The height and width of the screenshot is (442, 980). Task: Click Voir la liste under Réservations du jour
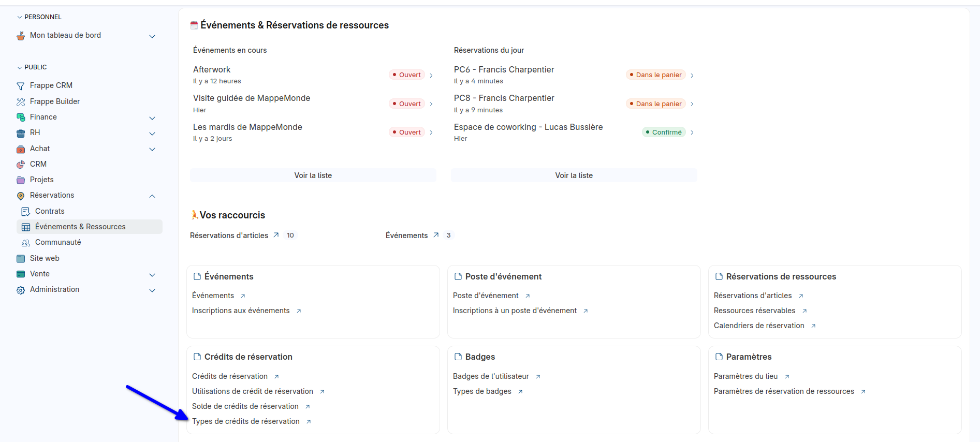coord(574,175)
